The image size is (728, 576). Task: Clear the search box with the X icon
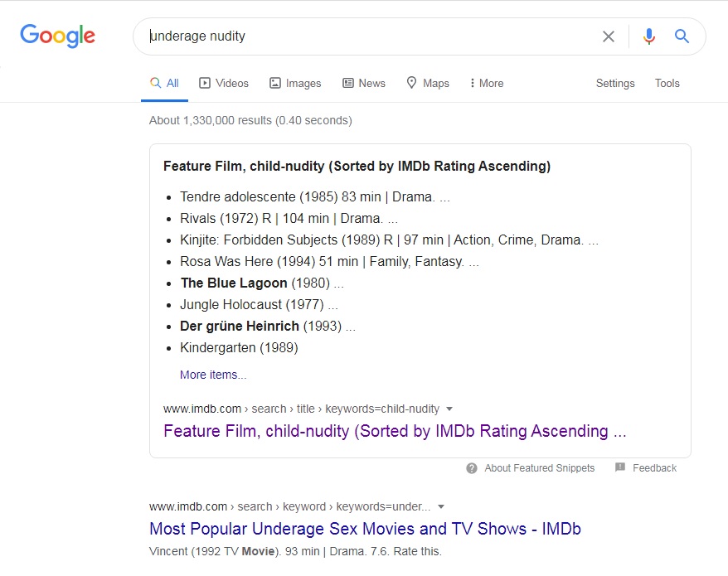click(609, 36)
